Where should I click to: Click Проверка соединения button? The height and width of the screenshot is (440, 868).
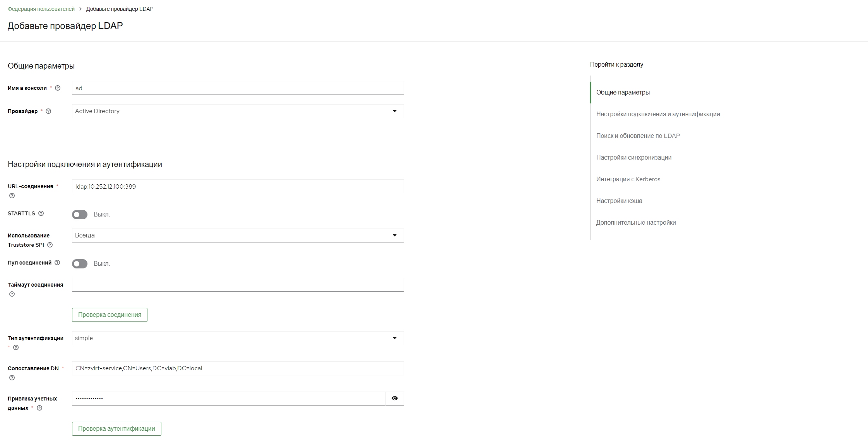[x=110, y=315]
